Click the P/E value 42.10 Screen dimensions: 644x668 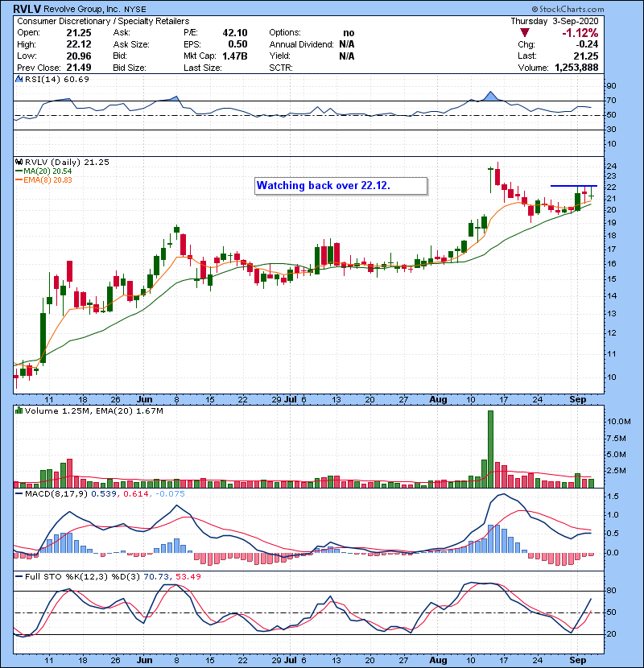(235, 33)
